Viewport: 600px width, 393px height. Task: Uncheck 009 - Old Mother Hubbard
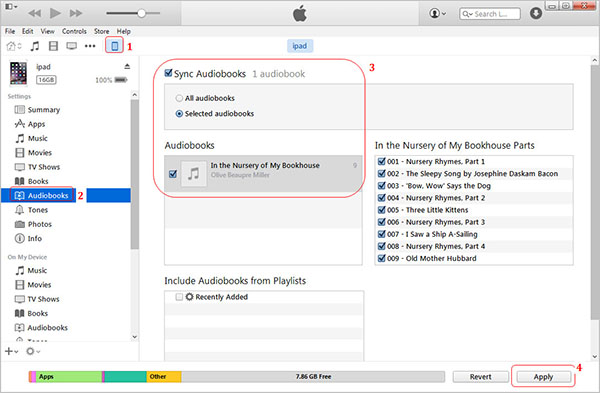click(382, 258)
